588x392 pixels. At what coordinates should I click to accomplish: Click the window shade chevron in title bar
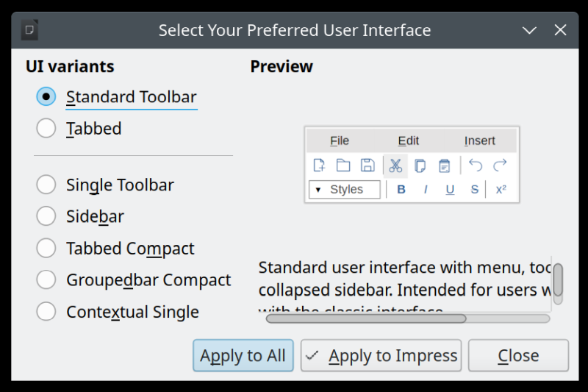[529, 30]
